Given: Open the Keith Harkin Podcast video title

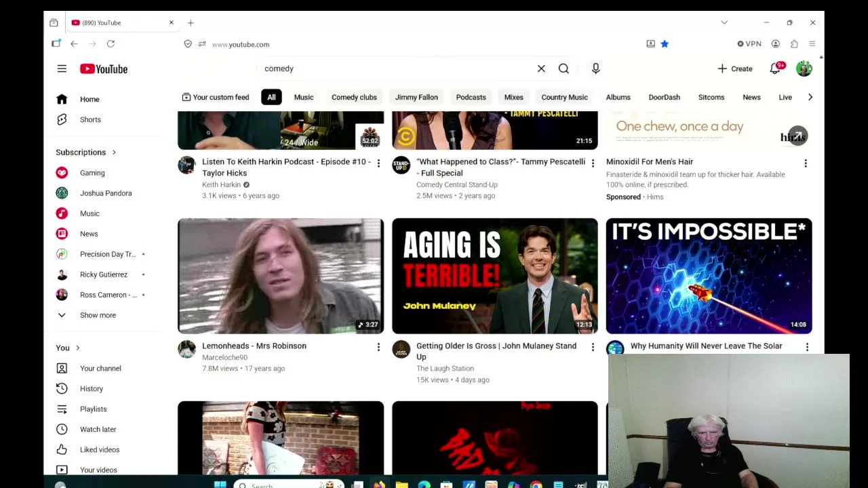Looking at the screenshot, I should point(286,167).
